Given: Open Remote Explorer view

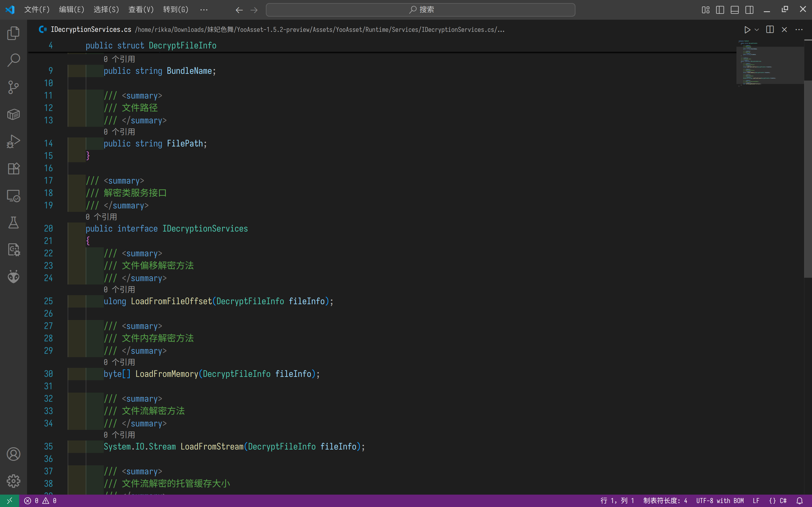Looking at the screenshot, I should click(x=14, y=196).
